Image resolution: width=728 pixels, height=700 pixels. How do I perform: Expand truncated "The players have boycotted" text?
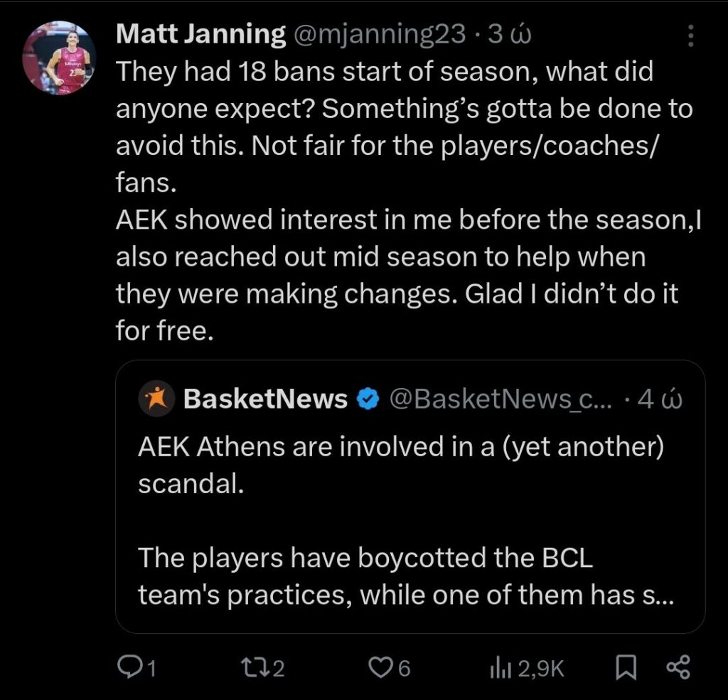405,576
